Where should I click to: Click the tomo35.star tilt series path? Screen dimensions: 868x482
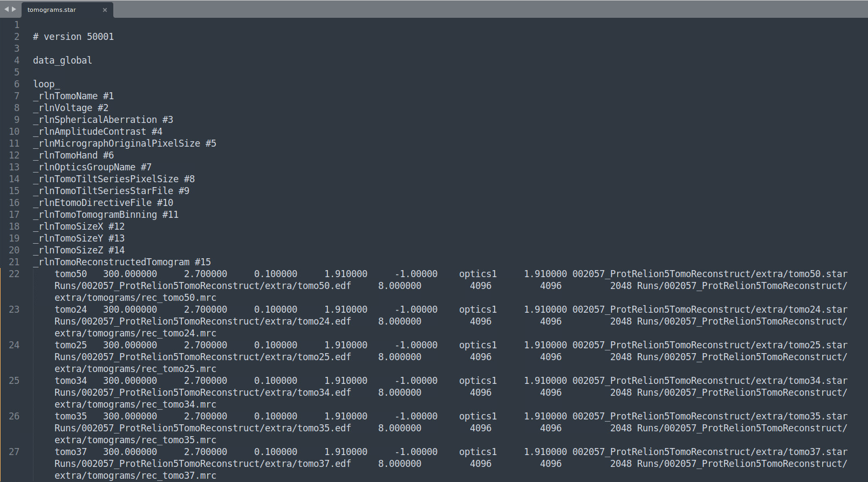tap(710, 416)
